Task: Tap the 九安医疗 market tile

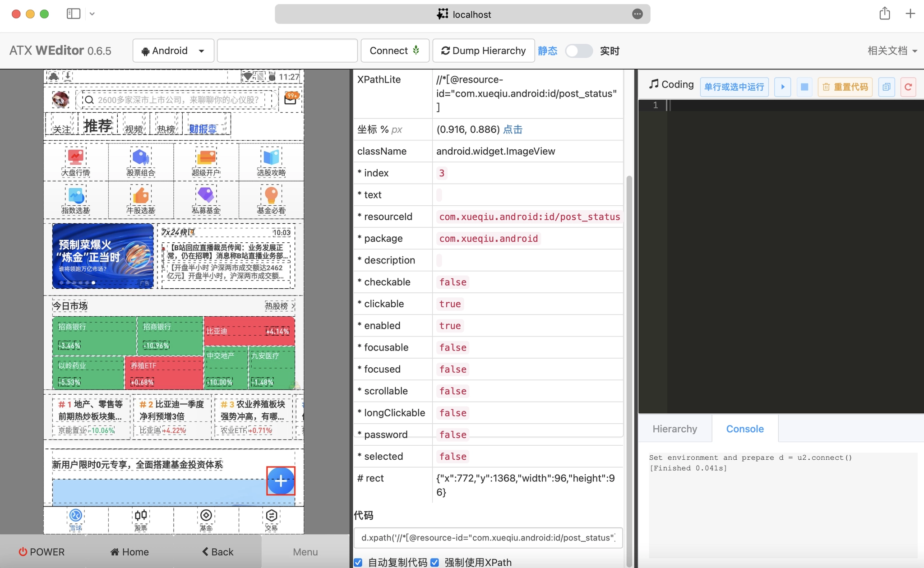Action: pos(272,368)
